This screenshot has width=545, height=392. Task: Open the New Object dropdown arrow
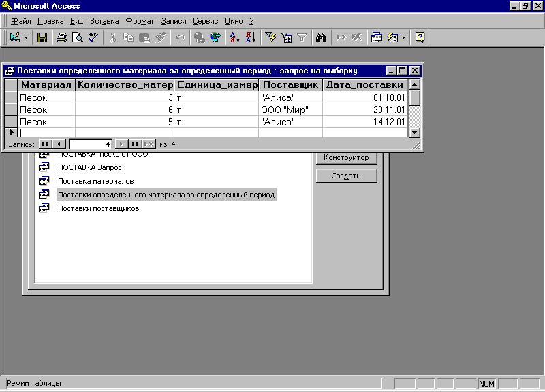click(403, 37)
